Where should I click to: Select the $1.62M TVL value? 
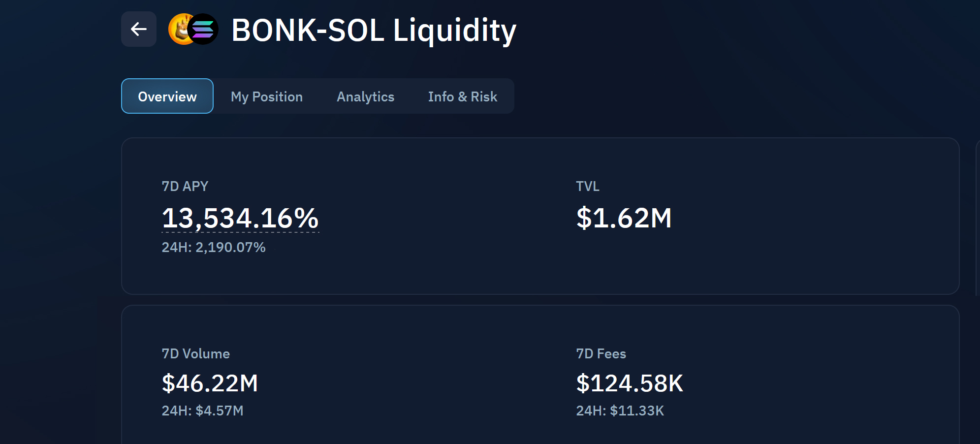point(624,218)
